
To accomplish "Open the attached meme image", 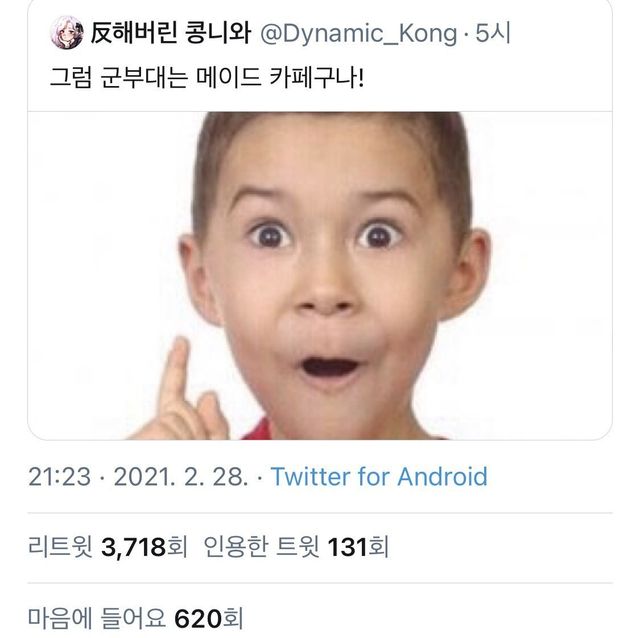I will pyautogui.click(x=319, y=275).
